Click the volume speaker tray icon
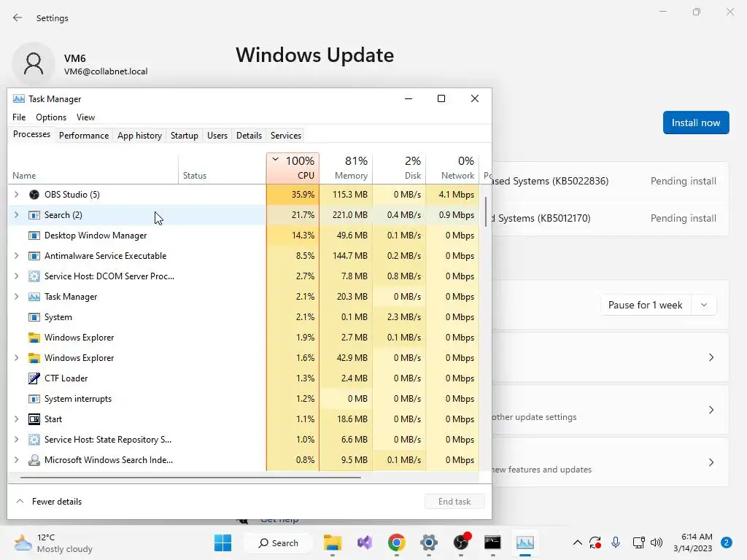The width and height of the screenshot is (747, 560). coord(657,542)
